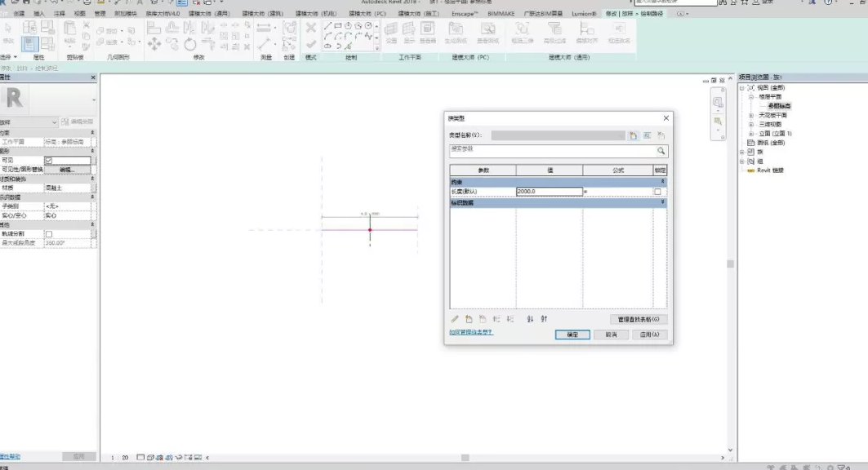The image size is (868, 470).
Task: Open the 视图 ribbon tab
Action: point(80,13)
